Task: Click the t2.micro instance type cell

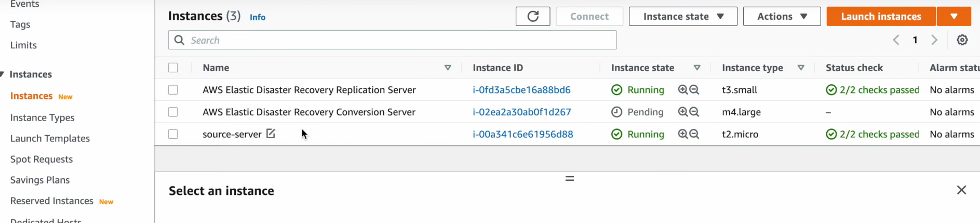Action: (x=740, y=134)
